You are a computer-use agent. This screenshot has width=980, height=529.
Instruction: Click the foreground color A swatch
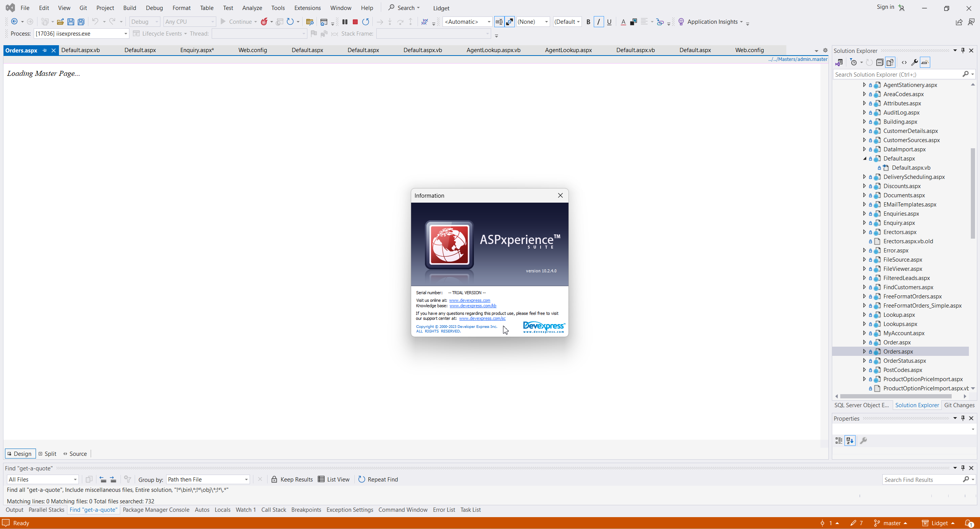coord(623,22)
